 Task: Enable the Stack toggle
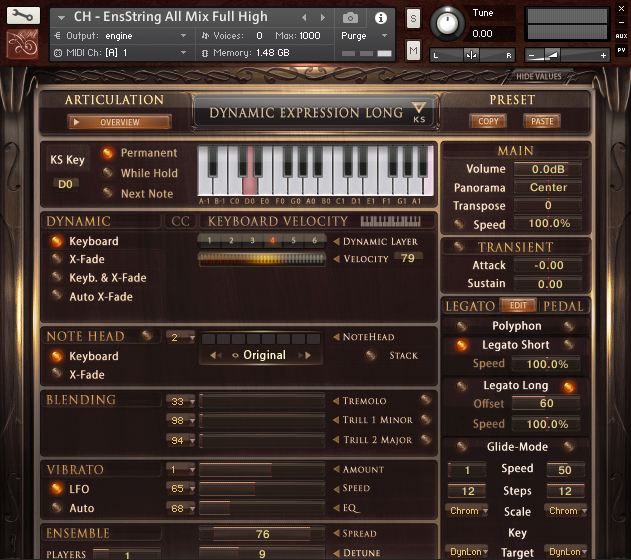[x=371, y=355]
